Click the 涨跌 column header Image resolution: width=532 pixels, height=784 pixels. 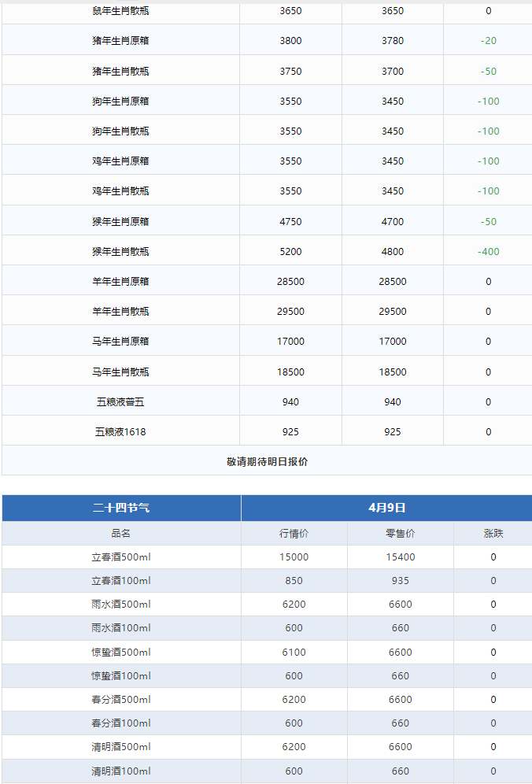click(x=493, y=534)
